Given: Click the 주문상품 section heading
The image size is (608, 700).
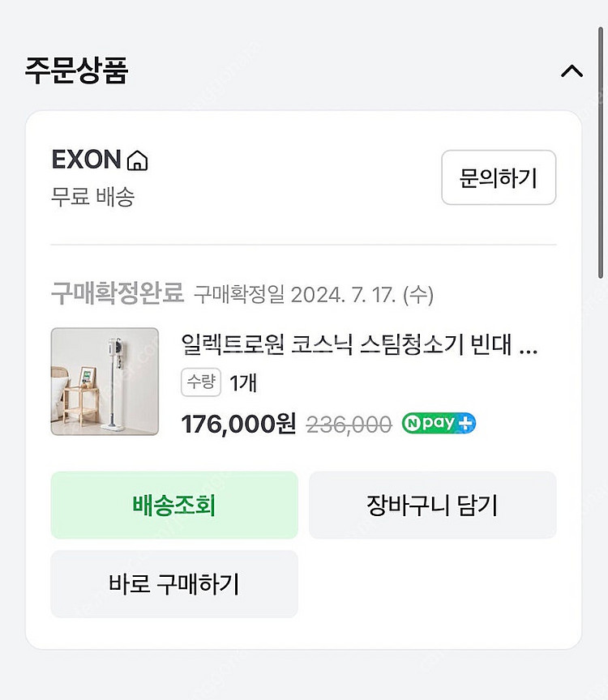Looking at the screenshot, I should pyautogui.click(x=76, y=70).
